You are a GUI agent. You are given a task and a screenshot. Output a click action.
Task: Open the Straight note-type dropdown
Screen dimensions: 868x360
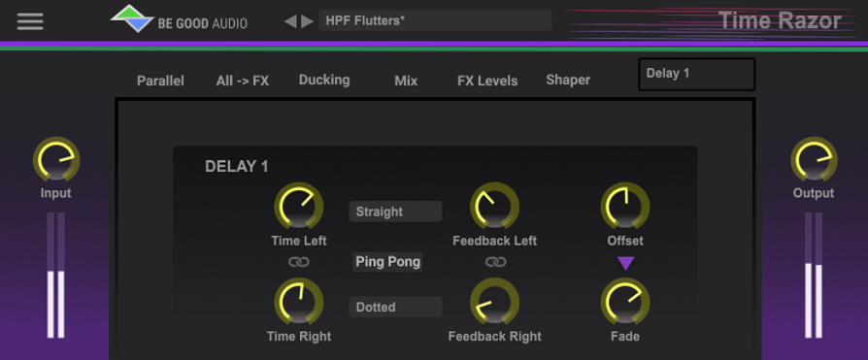(x=395, y=212)
